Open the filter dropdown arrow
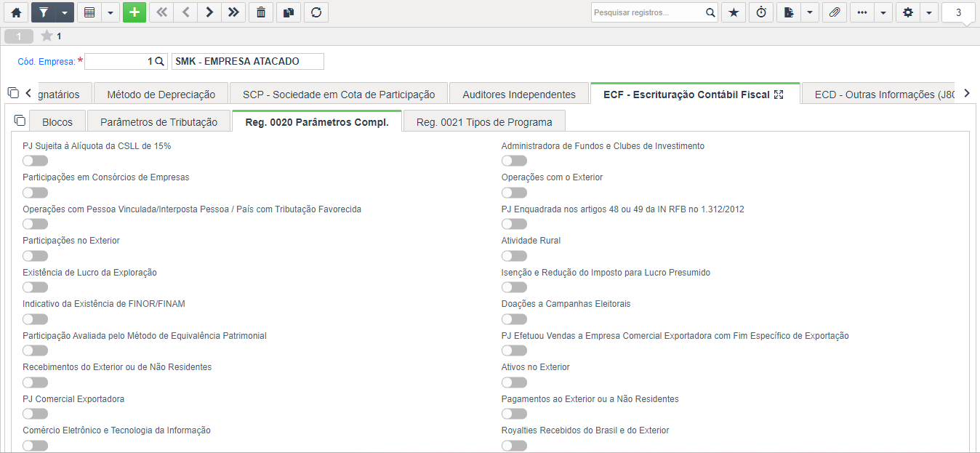 [65, 12]
